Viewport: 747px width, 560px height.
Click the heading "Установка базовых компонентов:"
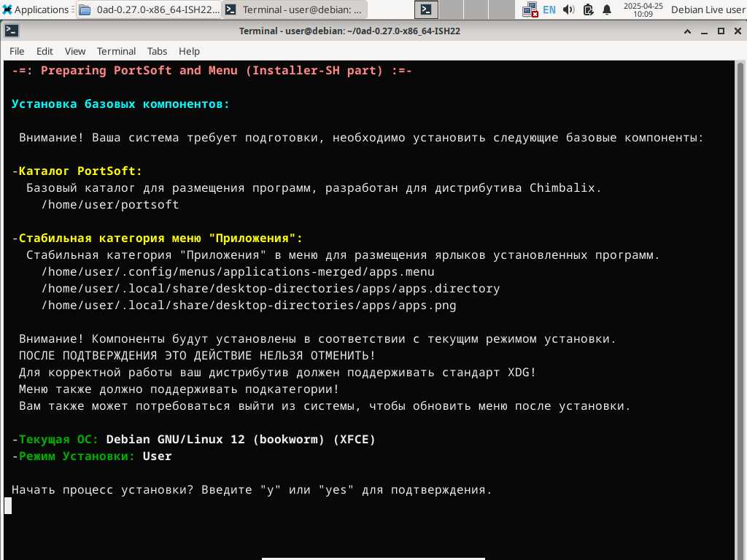120,104
